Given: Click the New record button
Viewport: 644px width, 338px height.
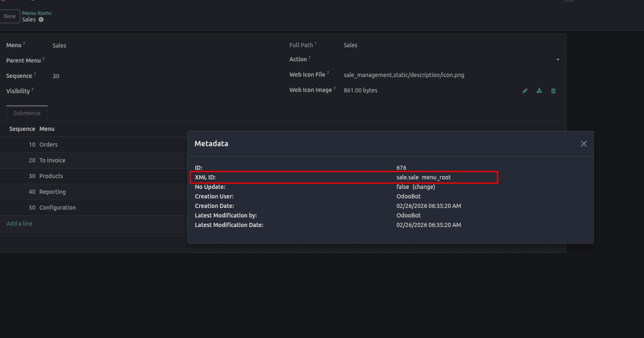Looking at the screenshot, I should tap(10, 16).
